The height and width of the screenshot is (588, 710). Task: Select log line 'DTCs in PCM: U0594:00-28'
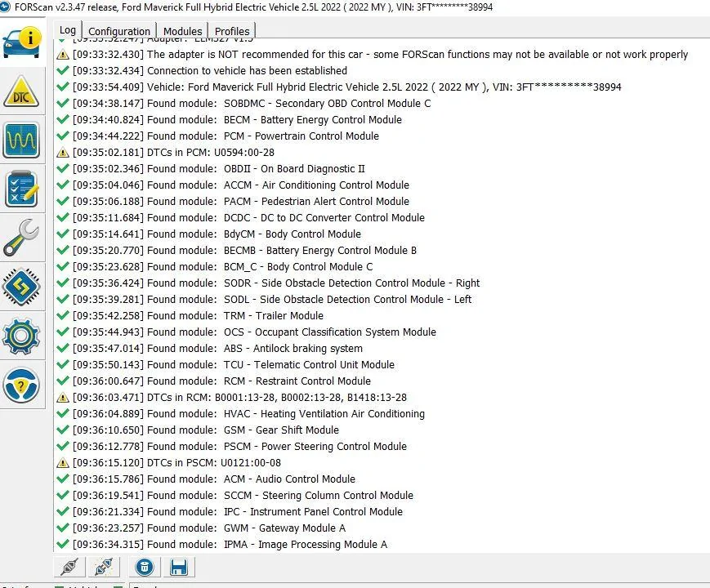pos(173,152)
